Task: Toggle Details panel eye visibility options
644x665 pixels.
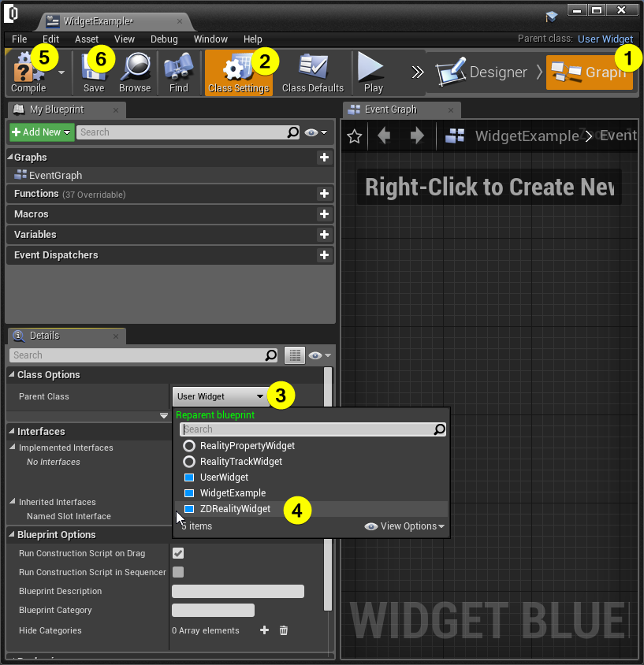Action: [x=318, y=356]
